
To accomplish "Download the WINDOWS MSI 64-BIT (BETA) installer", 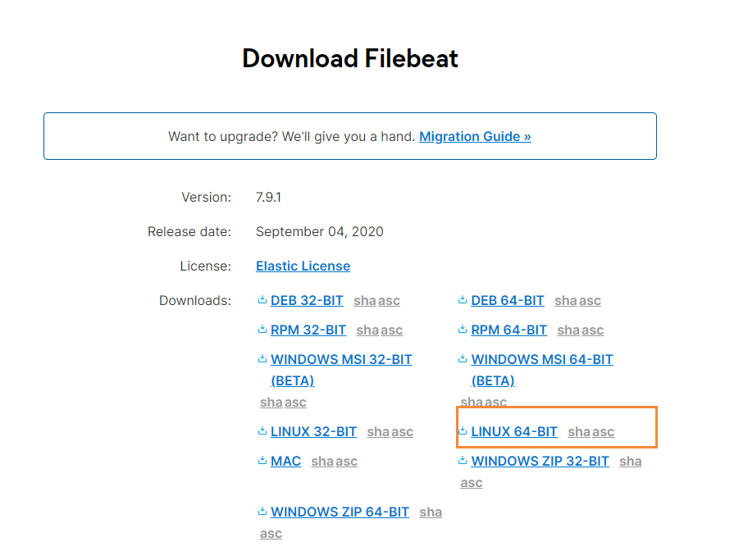I will tap(542, 370).
